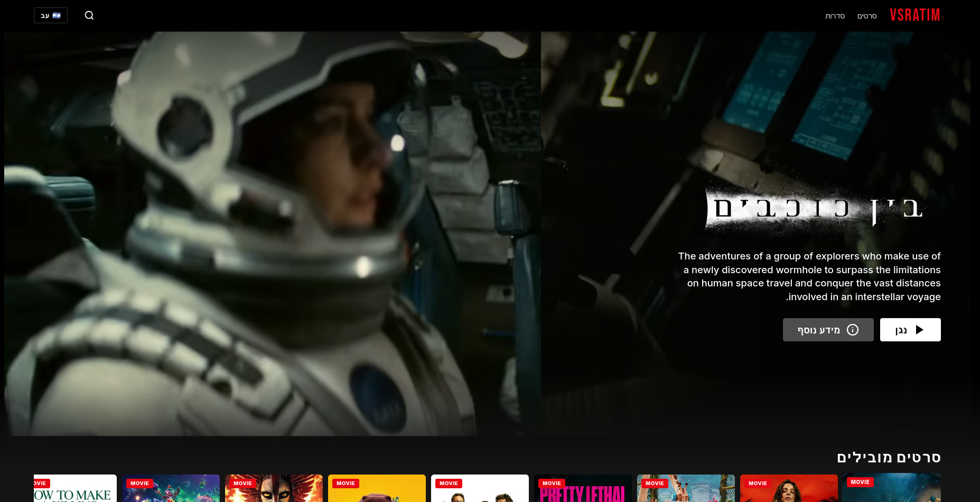Open the search icon in the navbar
This screenshot has width=980, height=502.
89,15
